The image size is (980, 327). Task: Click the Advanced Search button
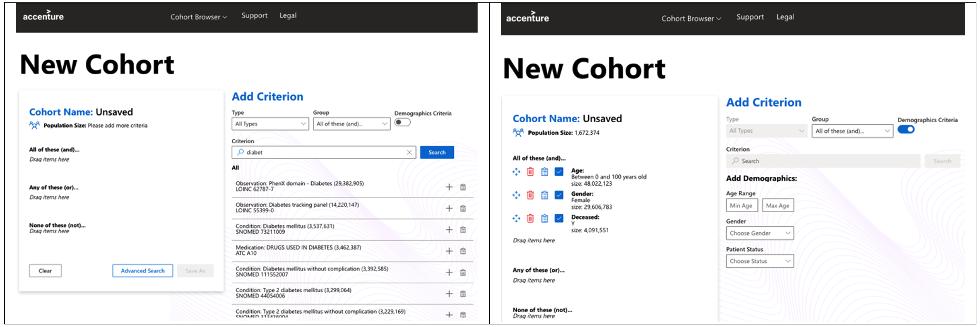pos(143,271)
